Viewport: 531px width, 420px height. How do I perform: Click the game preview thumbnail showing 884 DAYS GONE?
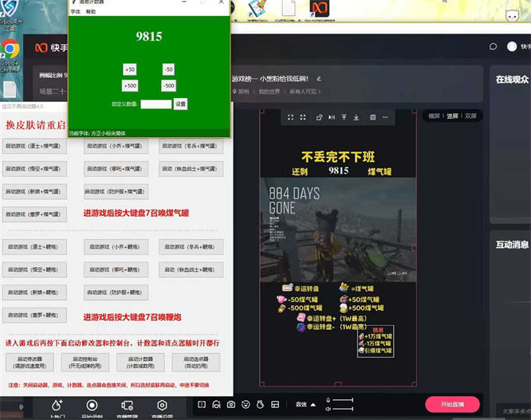click(x=338, y=230)
